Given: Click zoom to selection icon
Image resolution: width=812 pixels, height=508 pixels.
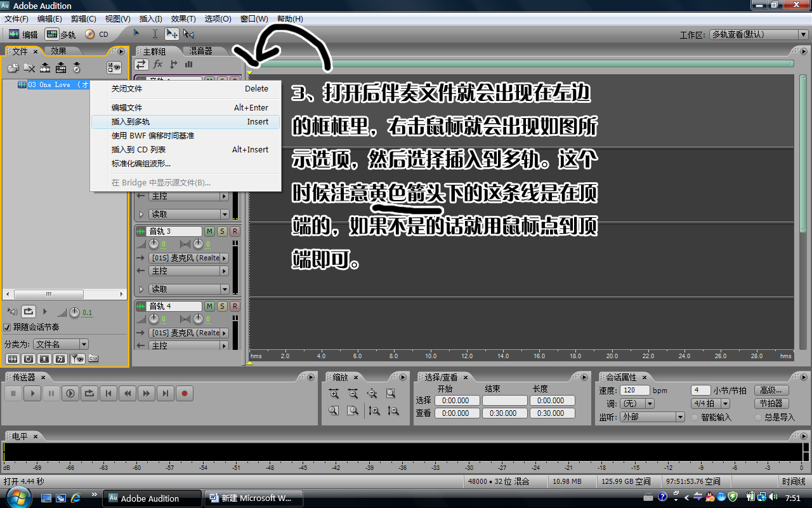Looking at the screenshot, I should pos(391,394).
